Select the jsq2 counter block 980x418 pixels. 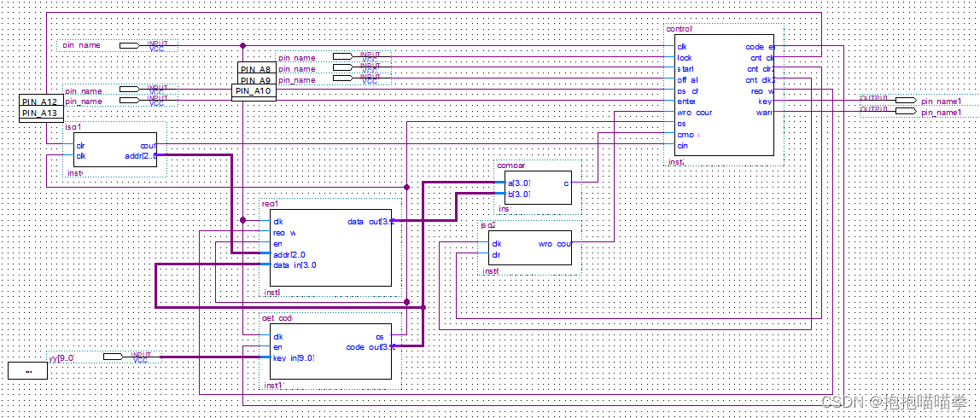(529, 247)
